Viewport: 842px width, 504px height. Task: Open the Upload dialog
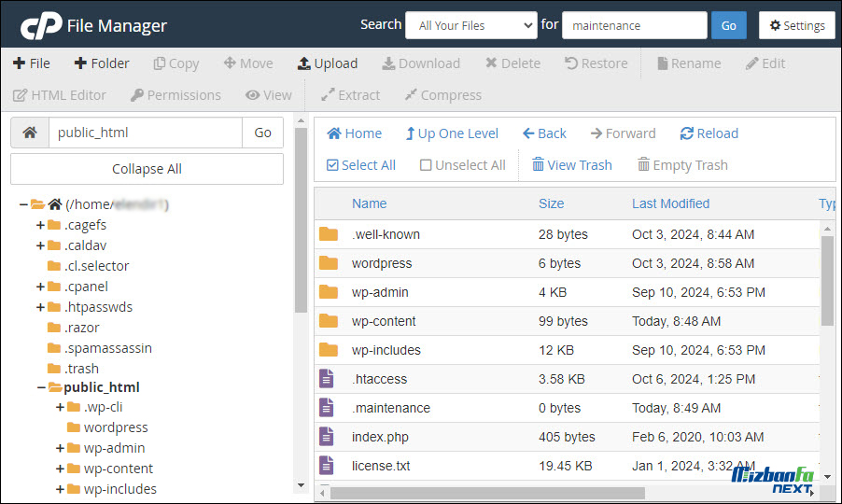[328, 63]
